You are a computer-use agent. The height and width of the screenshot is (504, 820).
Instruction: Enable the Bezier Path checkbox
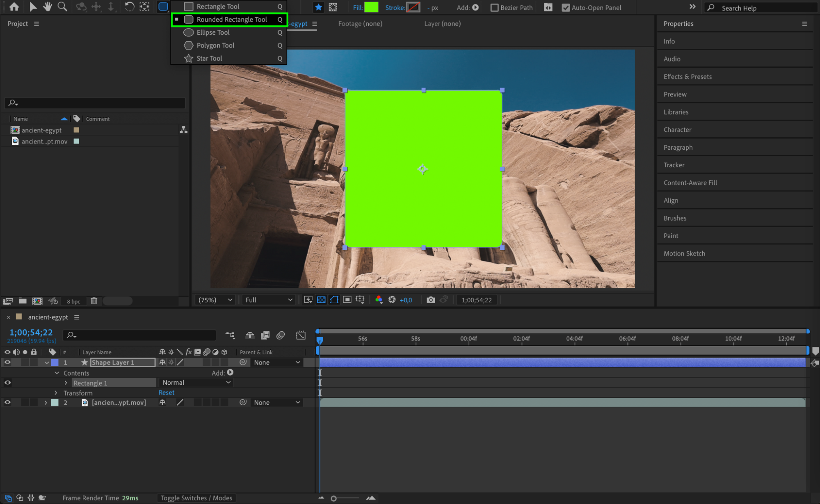pos(495,7)
